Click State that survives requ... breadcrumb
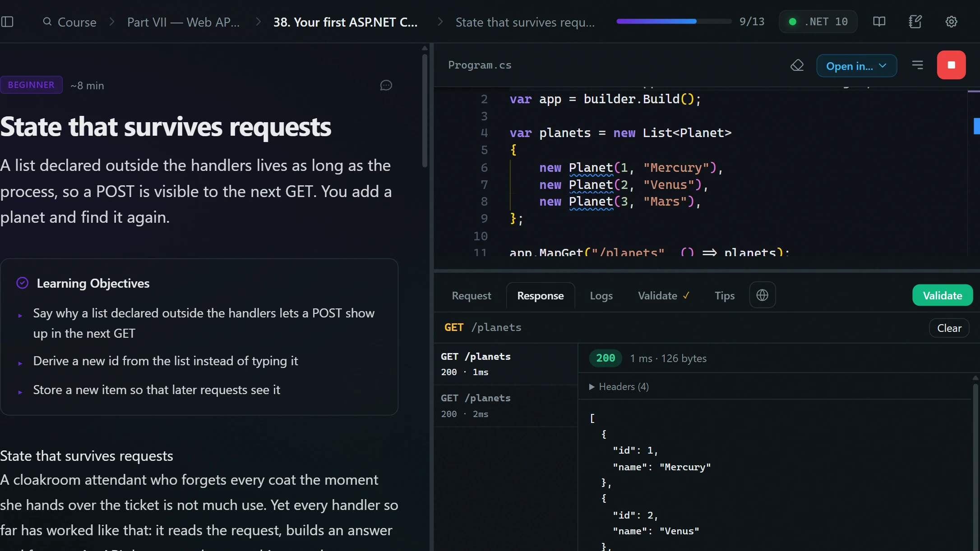Screen dimensions: 980x551 tap(525, 22)
